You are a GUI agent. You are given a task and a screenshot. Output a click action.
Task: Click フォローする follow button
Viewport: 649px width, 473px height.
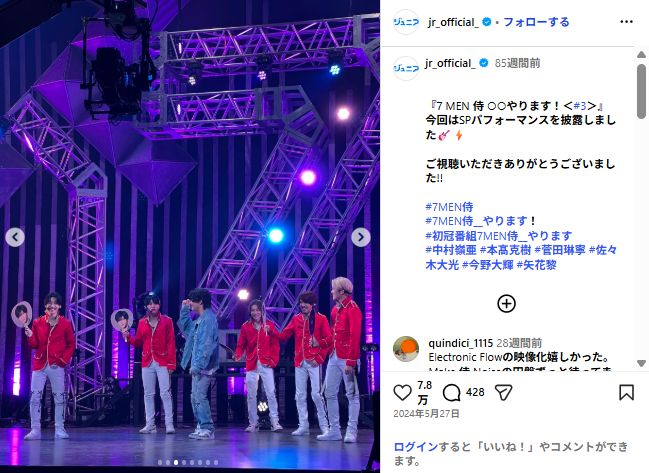536,22
